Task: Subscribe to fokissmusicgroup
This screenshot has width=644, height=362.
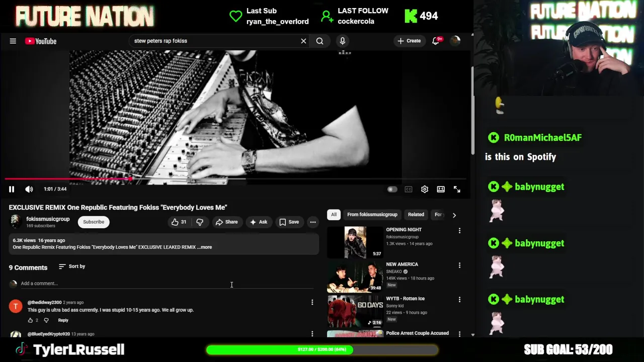Action: point(94,222)
